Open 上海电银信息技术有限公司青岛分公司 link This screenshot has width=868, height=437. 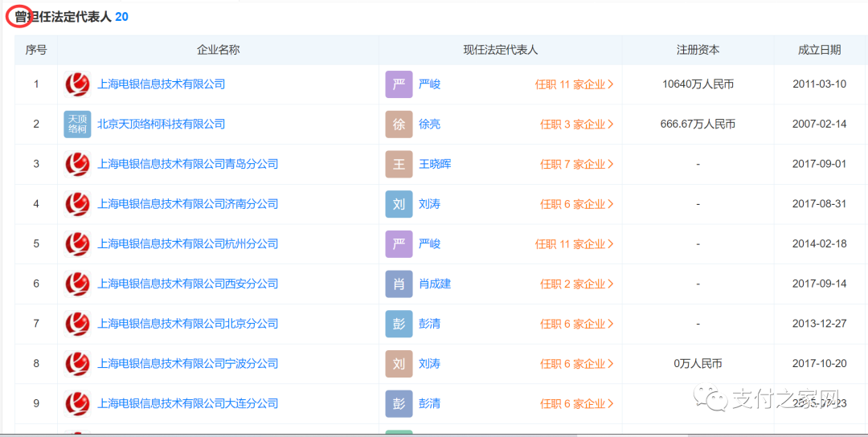coord(187,165)
